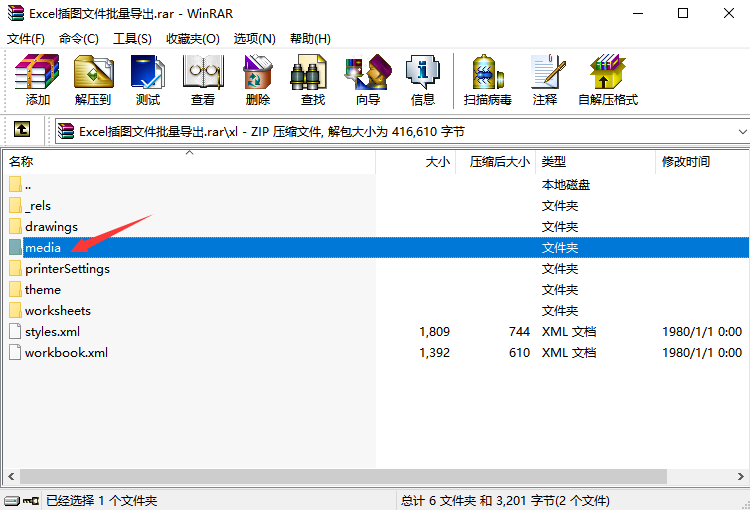Open the Info (信息) icon
This screenshot has width=750, height=510.
pos(422,72)
